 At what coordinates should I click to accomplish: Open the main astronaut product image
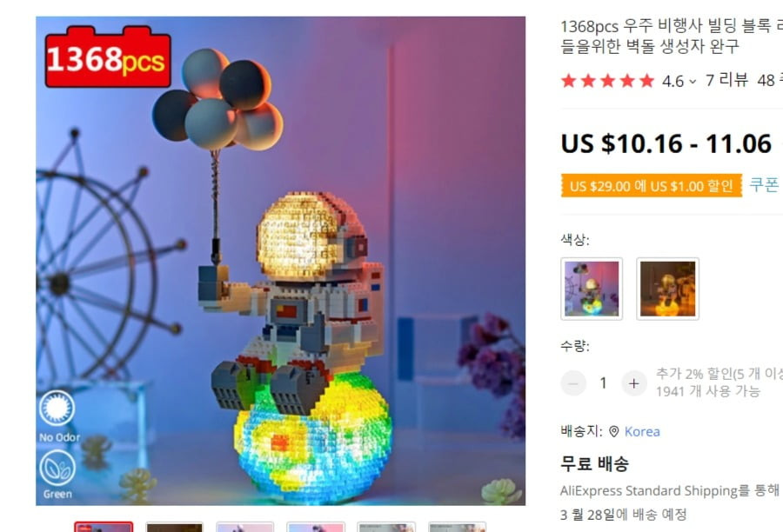[x=281, y=261]
